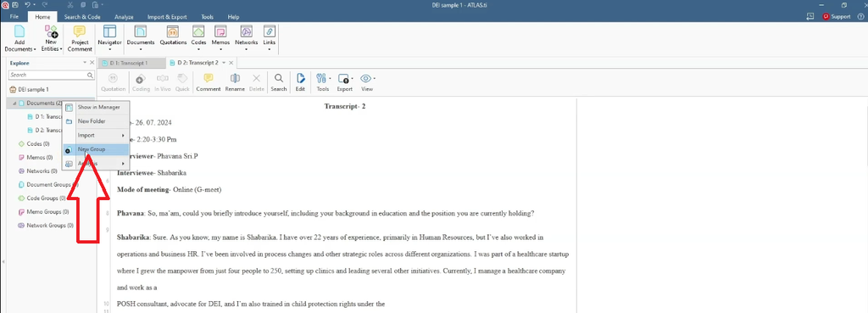Open the Explore panel options arrow
The width and height of the screenshot is (868, 313).
pyautogui.click(x=85, y=63)
